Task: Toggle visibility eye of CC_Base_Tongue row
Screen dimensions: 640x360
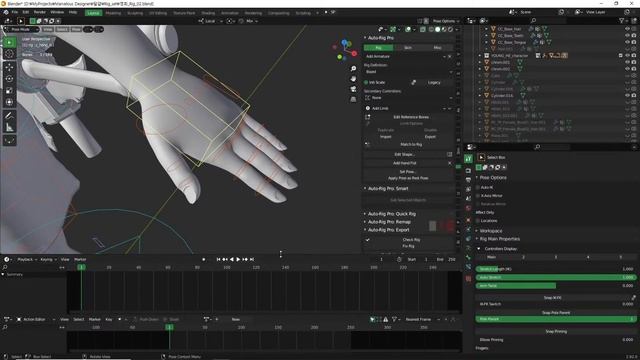Action: [x=627, y=42]
